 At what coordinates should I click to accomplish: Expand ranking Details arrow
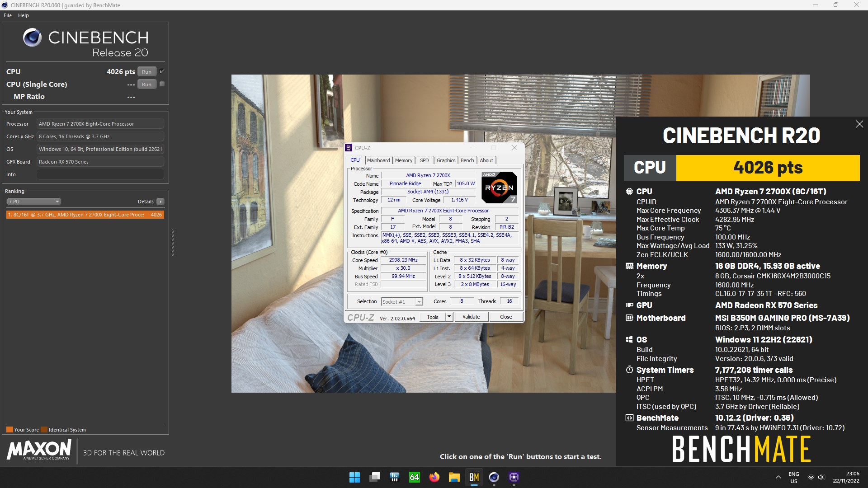click(160, 202)
